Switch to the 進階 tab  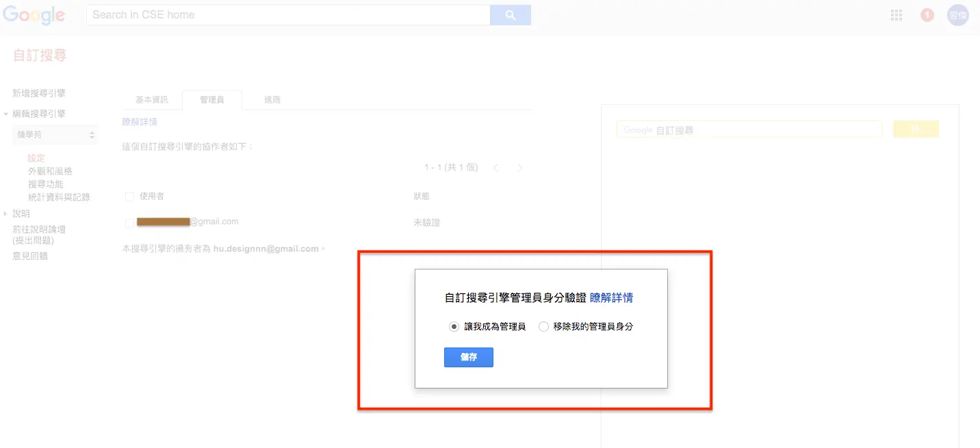tap(272, 100)
